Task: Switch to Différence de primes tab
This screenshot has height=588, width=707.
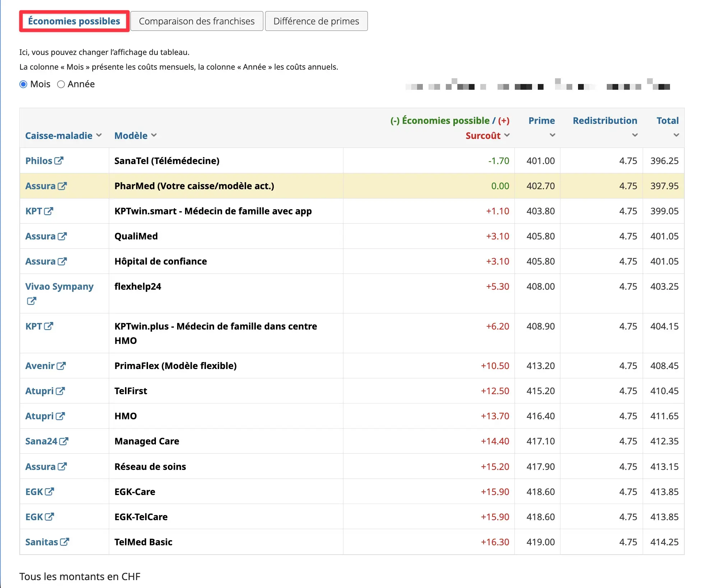Action: 316,21
